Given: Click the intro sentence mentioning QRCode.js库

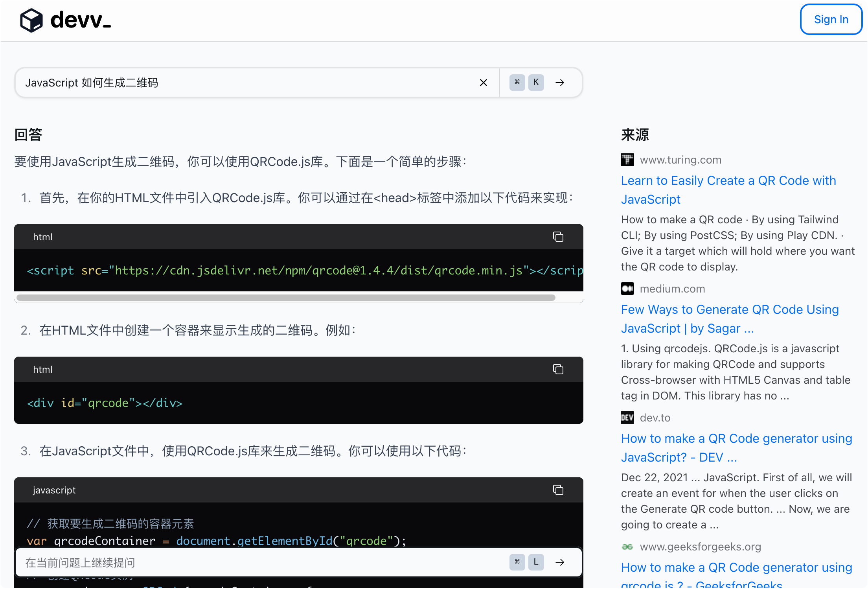Looking at the screenshot, I should point(241,162).
